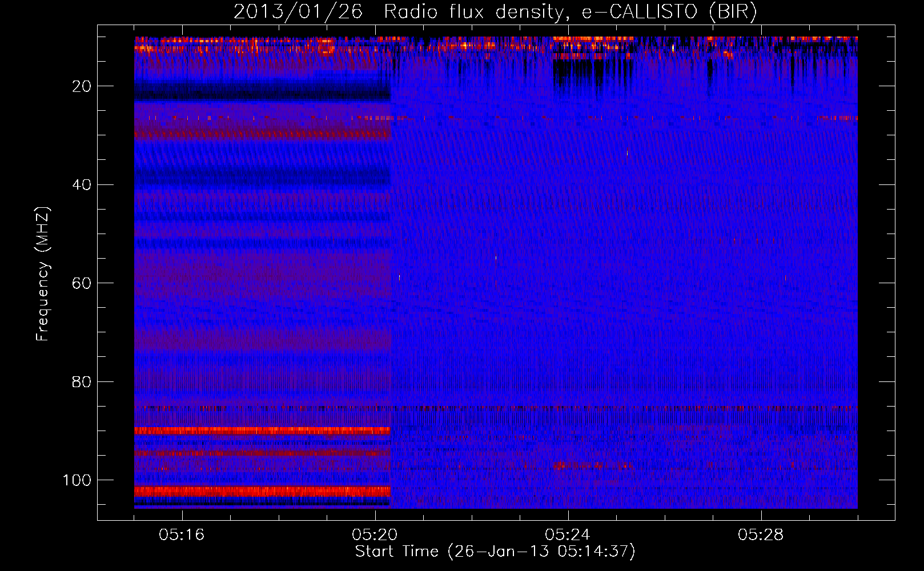The image size is (924, 571).
Task: Click the 80 MHz frequency tick label
Action: click(x=82, y=381)
